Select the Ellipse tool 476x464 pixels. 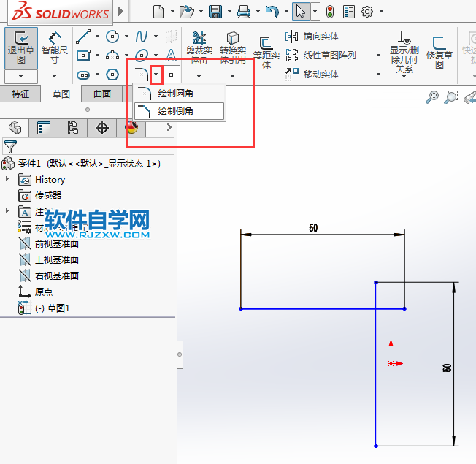142,56
